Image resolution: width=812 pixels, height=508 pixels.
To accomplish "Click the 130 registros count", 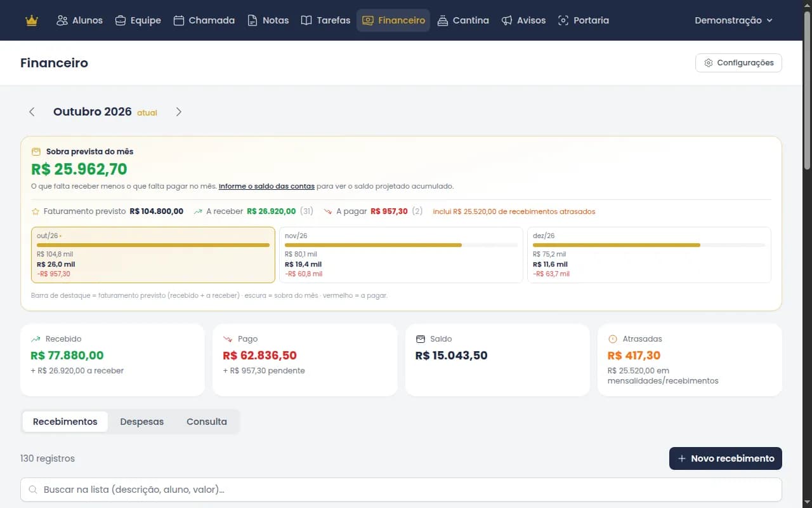I will pos(48,458).
